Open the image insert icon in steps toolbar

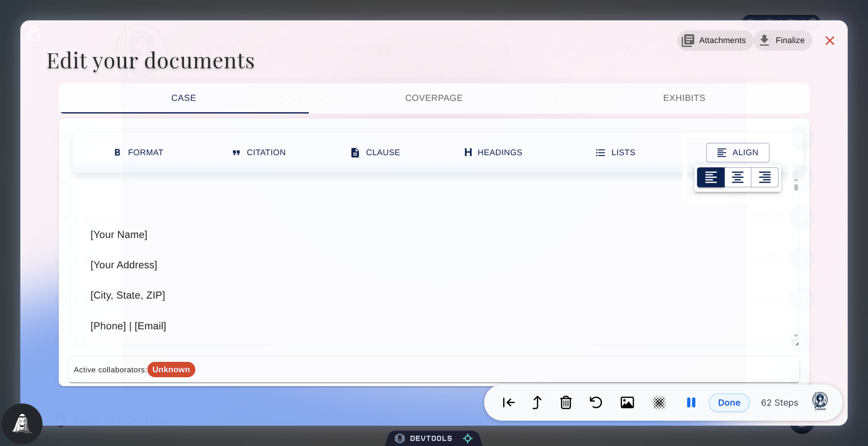pos(627,403)
